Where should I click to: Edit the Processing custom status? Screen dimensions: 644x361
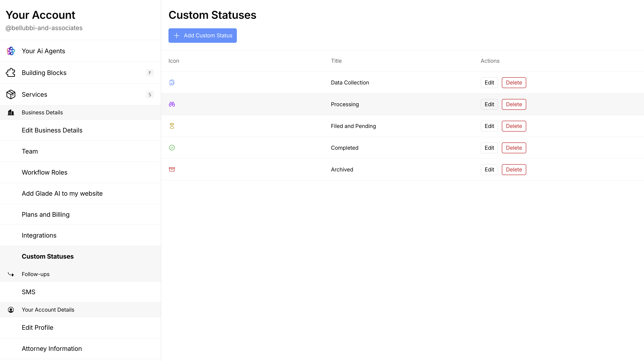[489, 104]
